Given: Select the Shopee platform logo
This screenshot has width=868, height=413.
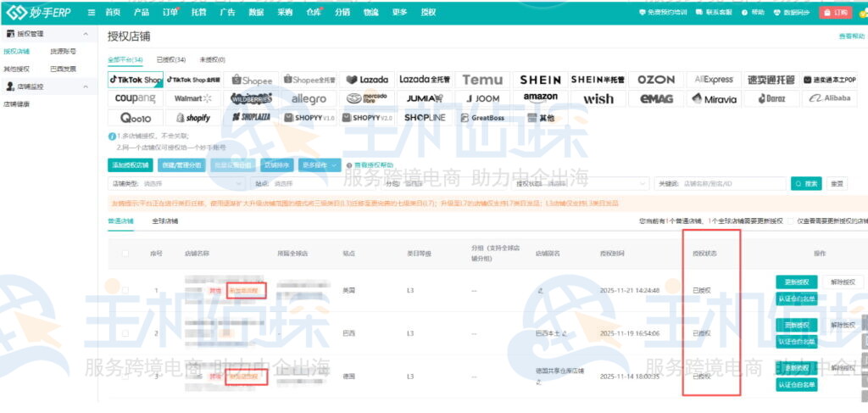Looking at the screenshot, I should [251, 80].
